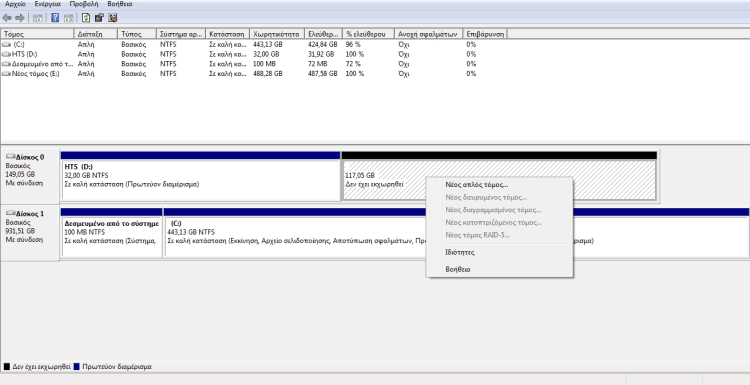Click the Back arrow toolbar icon

click(7, 18)
